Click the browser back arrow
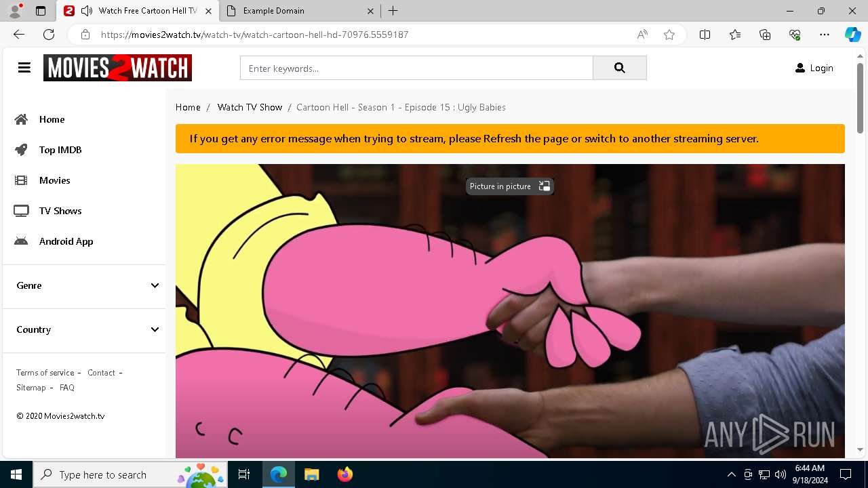 pos(19,35)
